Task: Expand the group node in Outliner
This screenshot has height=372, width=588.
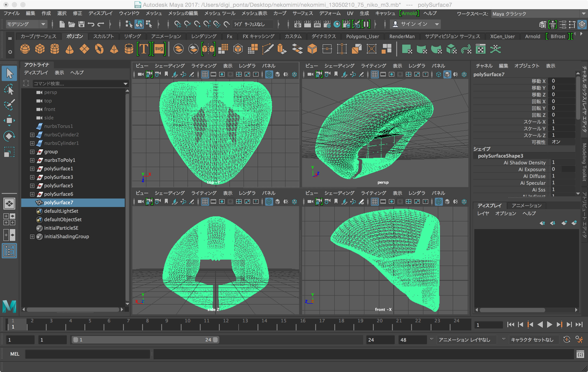Action: (x=32, y=152)
